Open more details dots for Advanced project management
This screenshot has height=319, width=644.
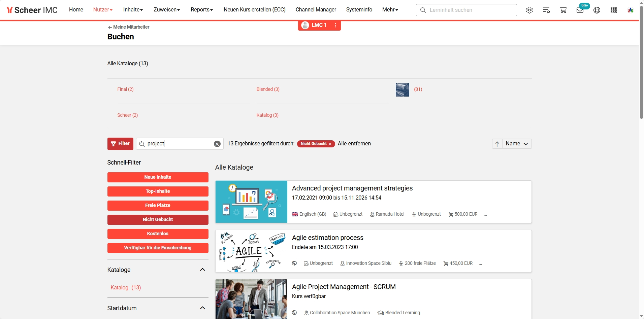click(485, 214)
